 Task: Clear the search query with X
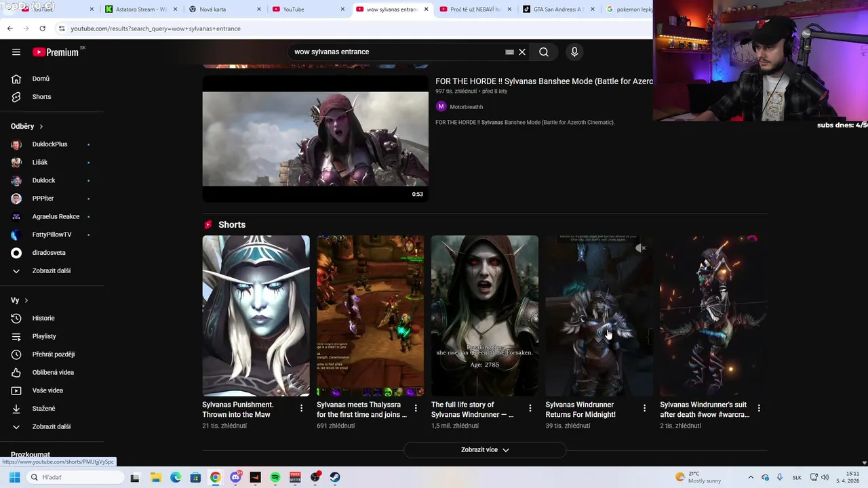pos(522,52)
